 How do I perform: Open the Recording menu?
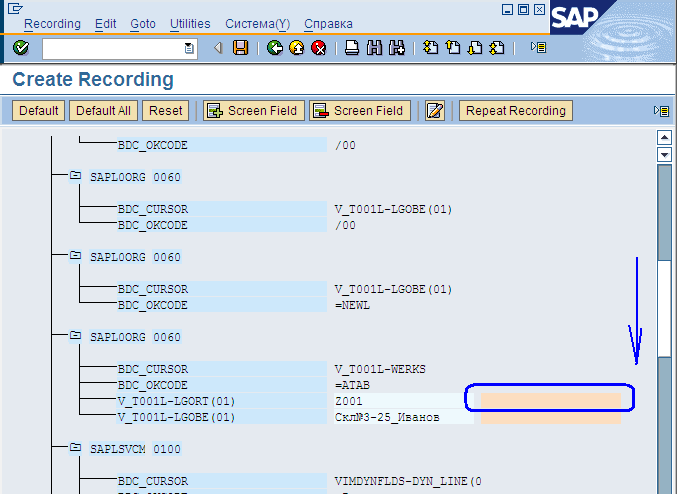[52, 23]
